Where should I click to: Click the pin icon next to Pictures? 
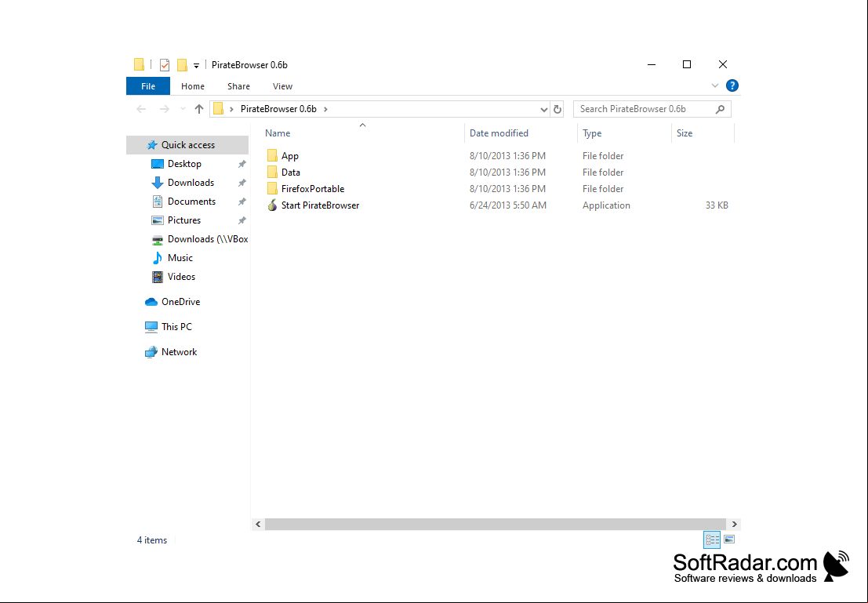pyautogui.click(x=242, y=220)
